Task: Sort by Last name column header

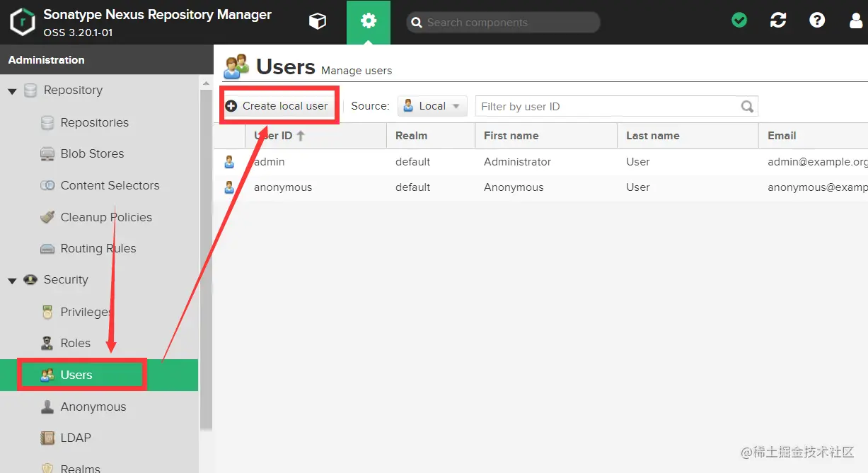Action: click(688, 136)
